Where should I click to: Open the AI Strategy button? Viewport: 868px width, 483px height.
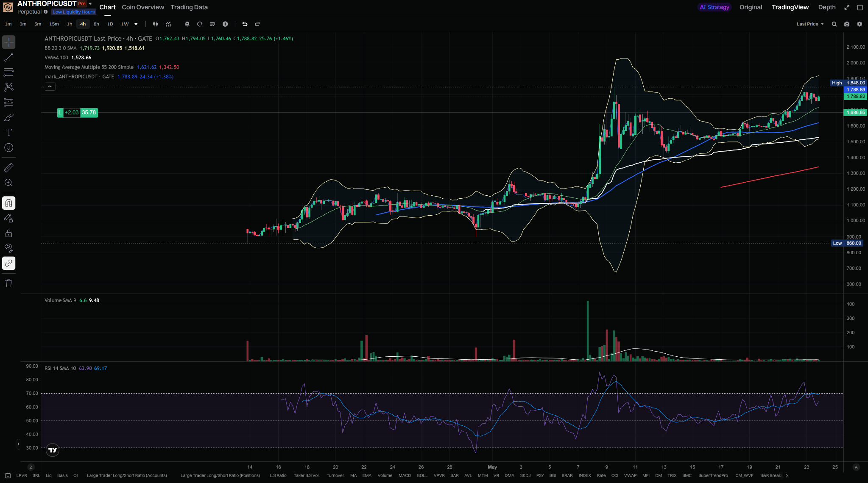pos(714,7)
